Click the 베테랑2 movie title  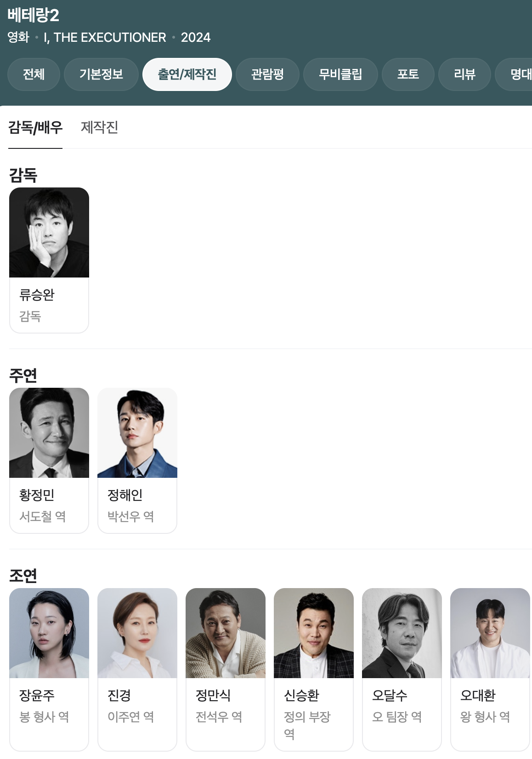(34, 15)
